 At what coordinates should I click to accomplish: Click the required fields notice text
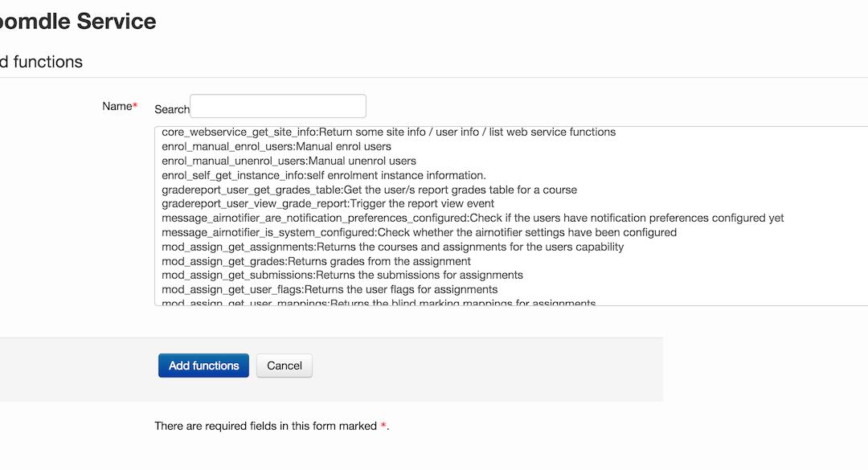271,426
